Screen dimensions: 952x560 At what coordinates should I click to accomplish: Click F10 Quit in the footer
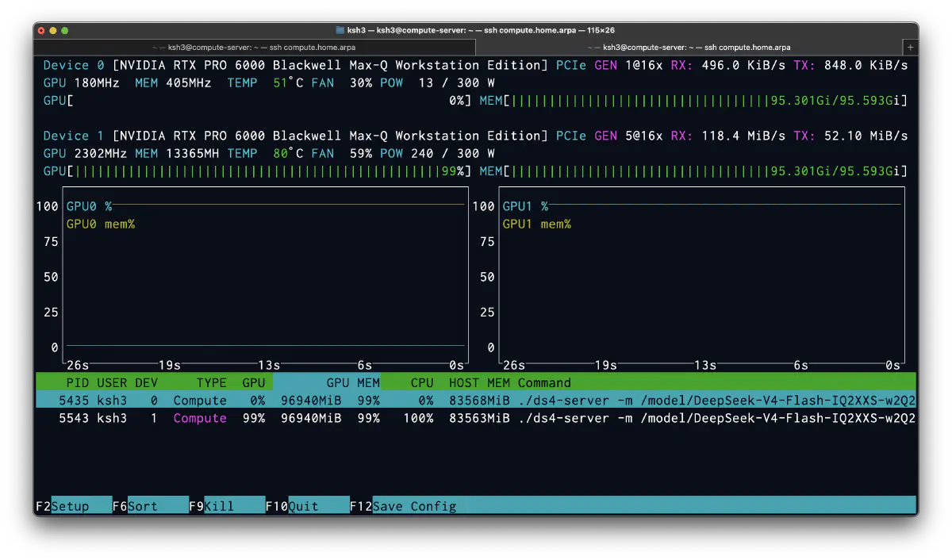click(307, 506)
